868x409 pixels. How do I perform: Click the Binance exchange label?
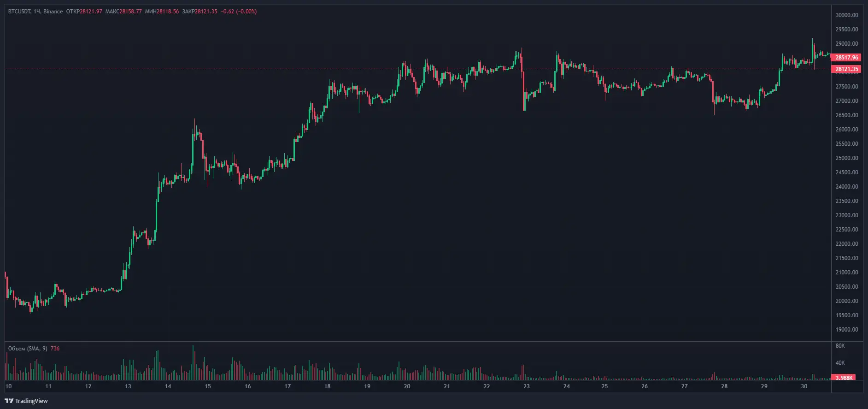[52, 12]
